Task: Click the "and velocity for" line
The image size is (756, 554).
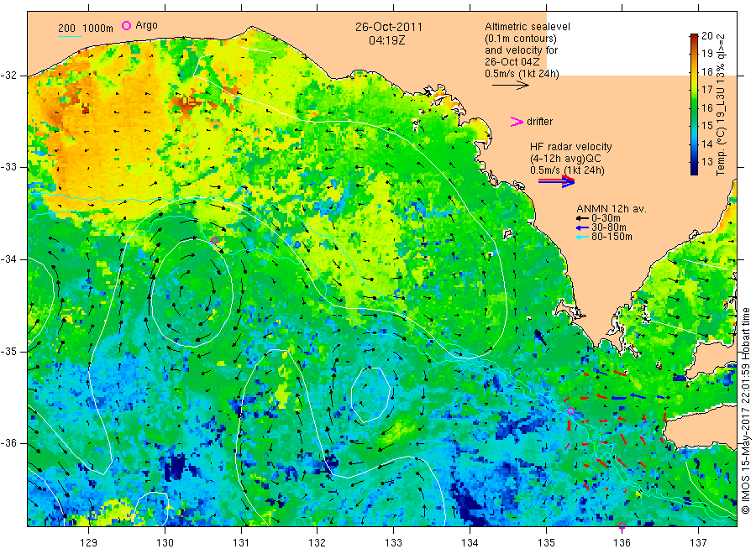Action: click(522, 50)
